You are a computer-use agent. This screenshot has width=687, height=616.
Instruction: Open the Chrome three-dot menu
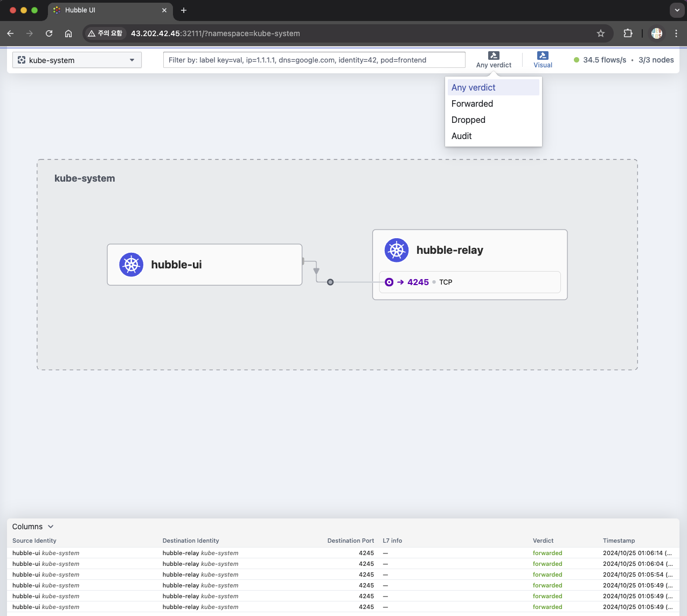click(x=676, y=33)
